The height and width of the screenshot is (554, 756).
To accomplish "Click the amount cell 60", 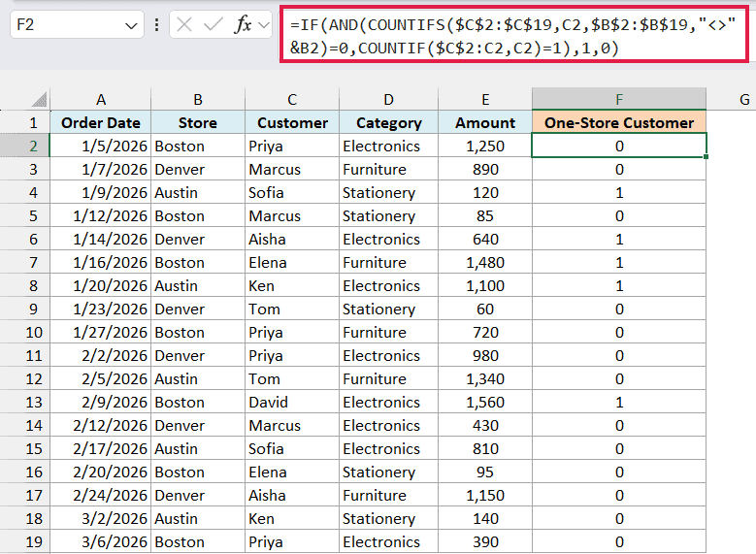I will click(x=485, y=309).
